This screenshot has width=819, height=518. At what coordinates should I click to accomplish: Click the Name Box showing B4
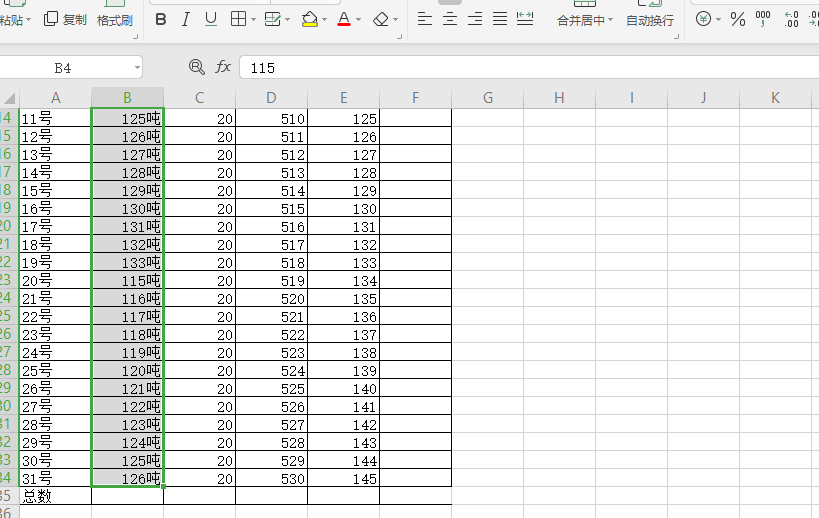coord(63,68)
